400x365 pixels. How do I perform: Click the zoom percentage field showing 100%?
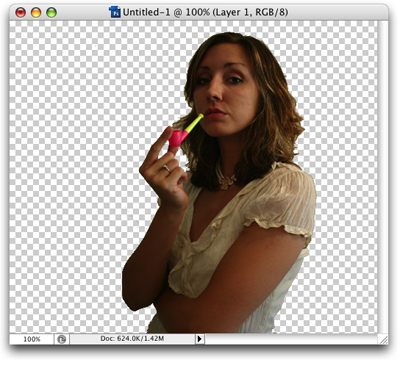coord(32,339)
